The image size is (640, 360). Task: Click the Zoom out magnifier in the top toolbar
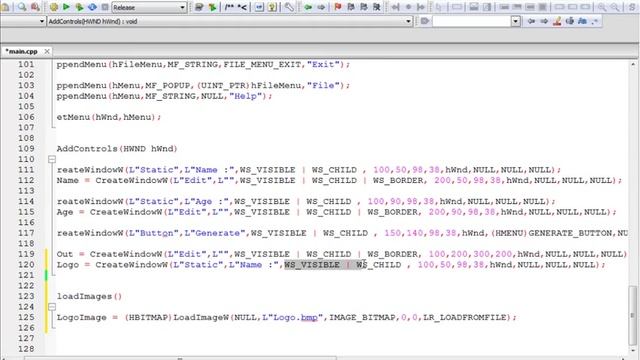point(615,7)
